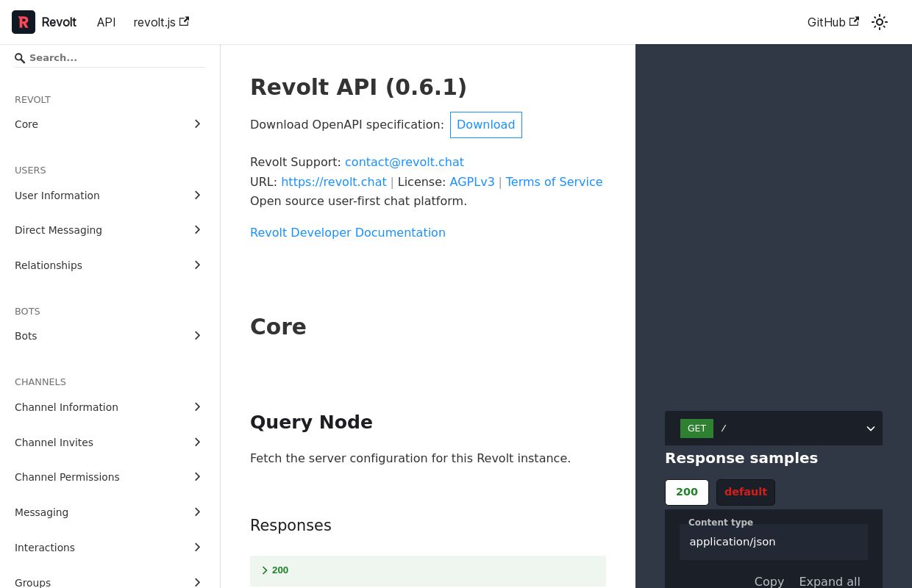Select Channel Information in the sidebar

pyautogui.click(x=66, y=407)
